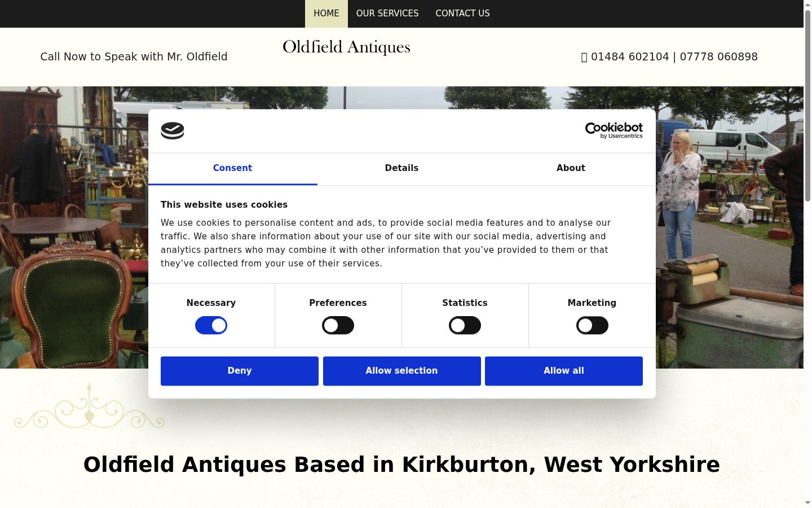This screenshot has width=812, height=508.
Task: Open the Details tab
Action: [401, 168]
